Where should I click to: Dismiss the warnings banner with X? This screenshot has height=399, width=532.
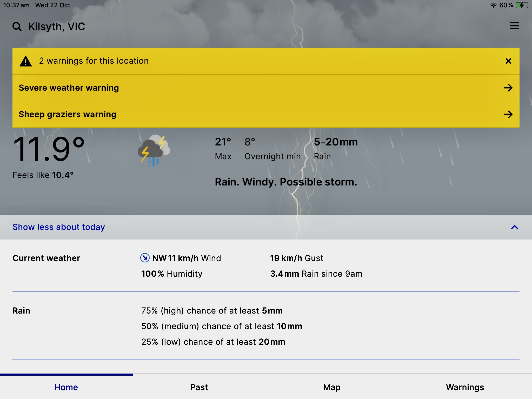point(508,61)
